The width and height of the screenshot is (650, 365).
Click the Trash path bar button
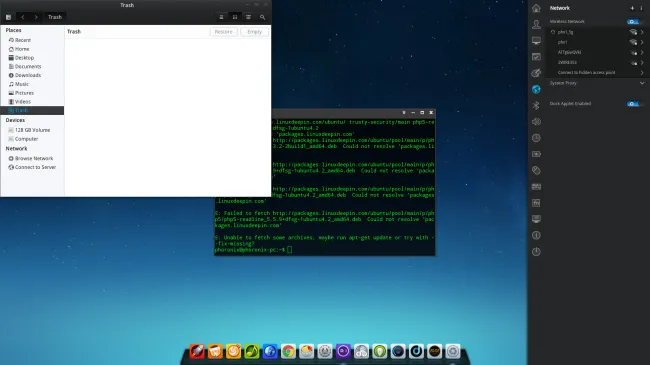[55, 17]
